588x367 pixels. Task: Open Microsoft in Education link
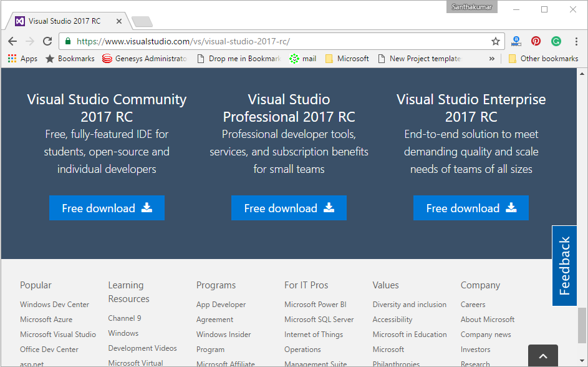tap(410, 335)
